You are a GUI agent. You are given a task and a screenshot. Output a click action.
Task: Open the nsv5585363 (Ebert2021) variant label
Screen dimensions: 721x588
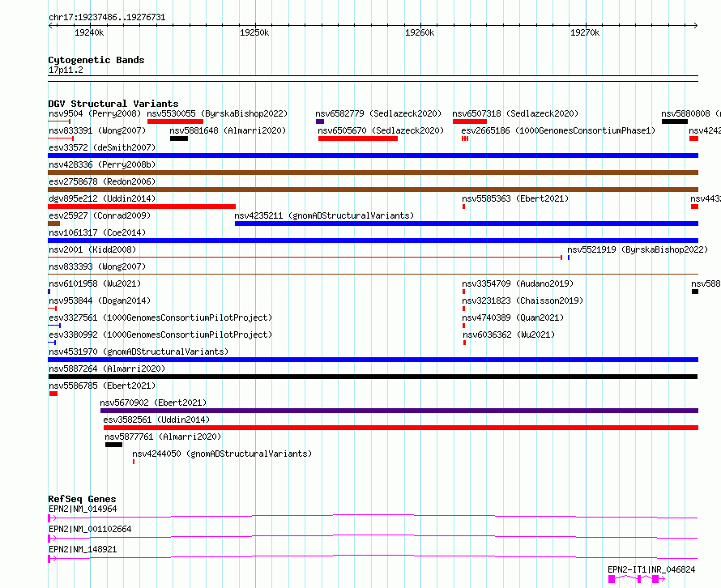pyautogui.click(x=515, y=198)
